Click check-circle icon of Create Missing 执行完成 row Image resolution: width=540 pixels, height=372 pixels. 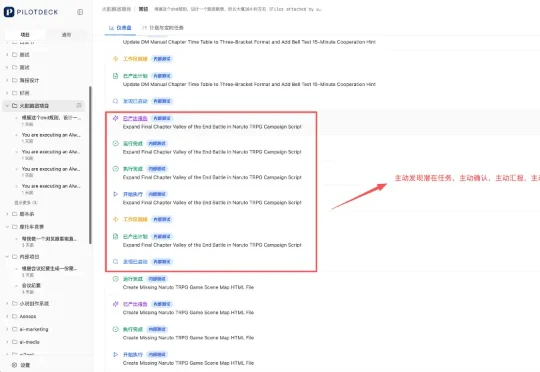(116, 329)
